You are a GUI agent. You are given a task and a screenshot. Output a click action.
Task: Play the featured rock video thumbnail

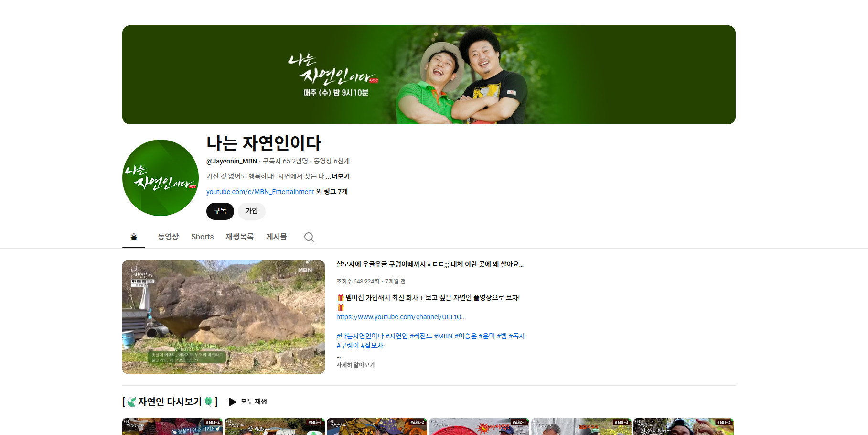(x=224, y=317)
